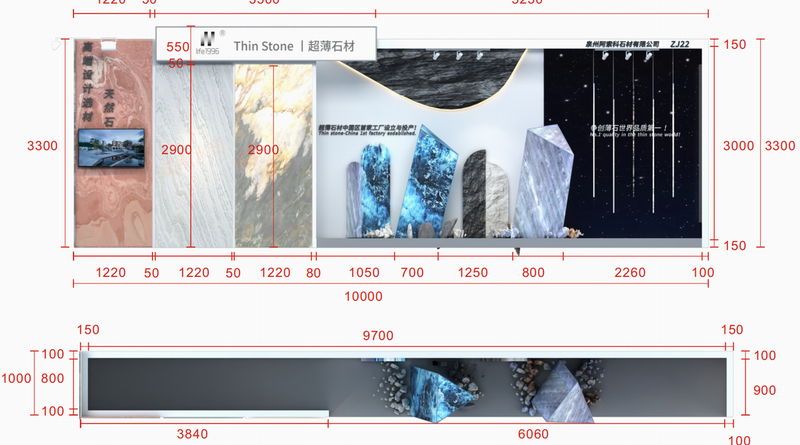This screenshot has width=800, height=445.
Task: Click "No.1 quality in the thin stone world" text
Action: [x=635, y=135]
